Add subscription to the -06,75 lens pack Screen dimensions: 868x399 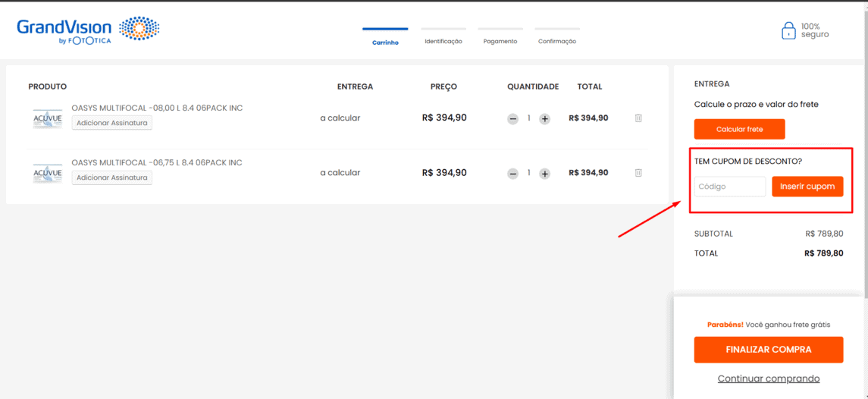tap(112, 178)
